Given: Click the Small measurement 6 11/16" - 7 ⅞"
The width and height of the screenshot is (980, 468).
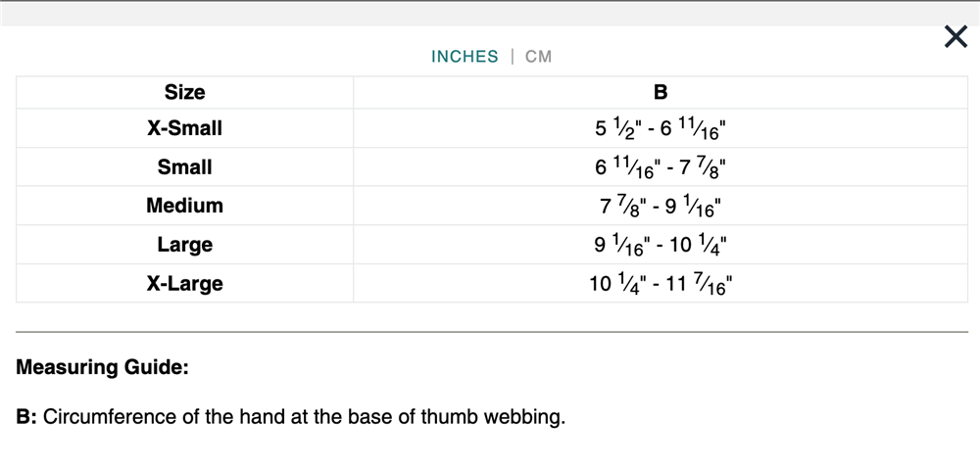Looking at the screenshot, I should point(661,167).
